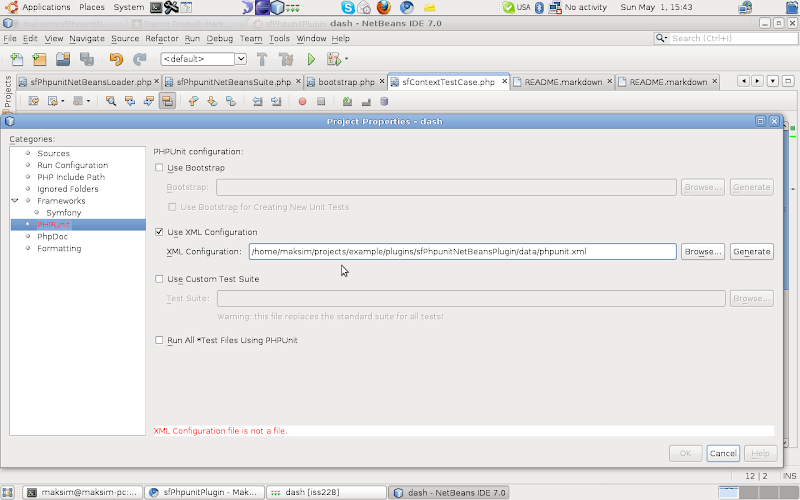800x500 pixels.
Task: Click the Last Edit editor icon
Action: [x=34, y=101]
